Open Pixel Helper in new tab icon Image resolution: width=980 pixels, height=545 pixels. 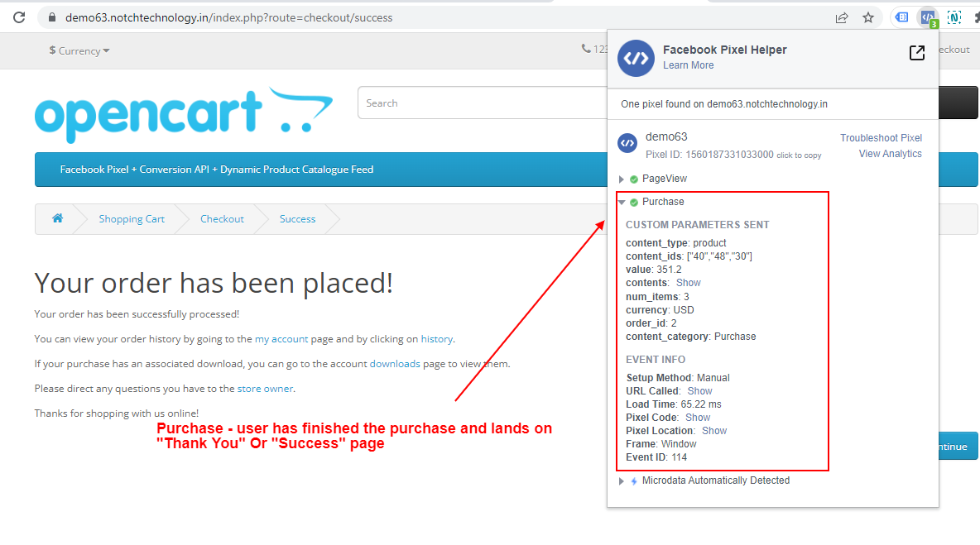[x=917, y=52]
